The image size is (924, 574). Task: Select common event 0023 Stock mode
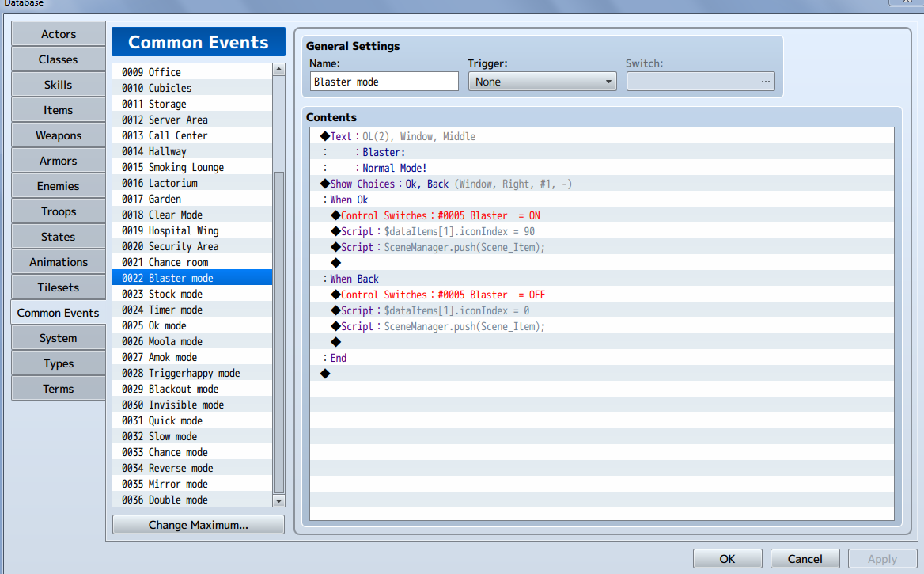click(x=192, y=294)
